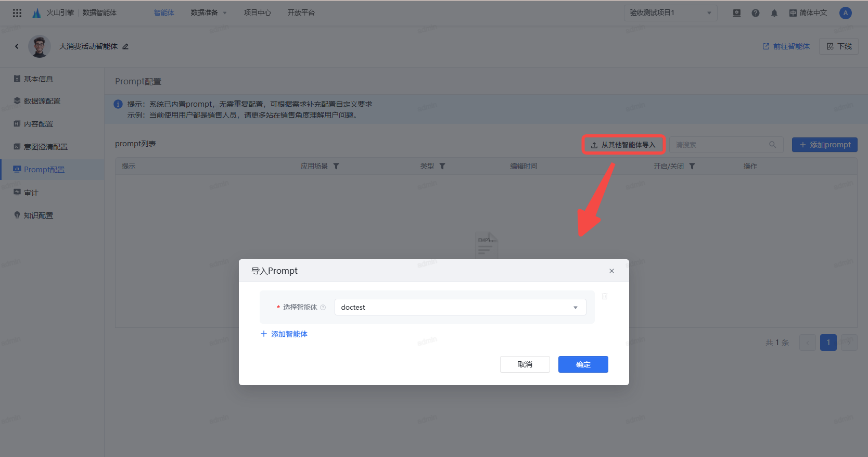
Task: Click the info icon in the tip banner
Action: tap(118, 104)
